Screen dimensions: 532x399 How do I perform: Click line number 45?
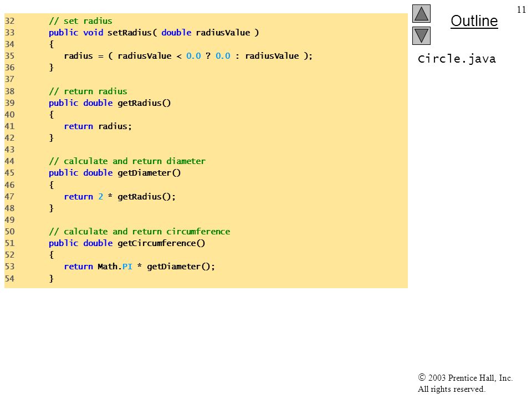pos(9,173)
